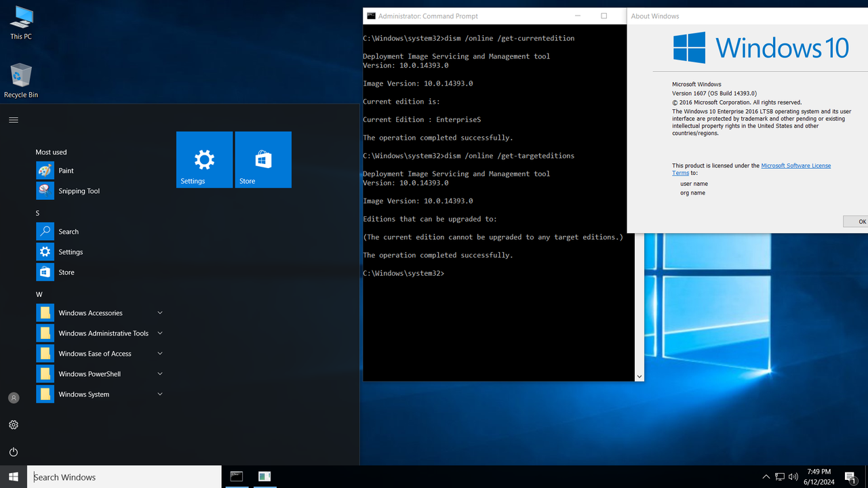Open Search in the S apps list

[x=100, y=232]
